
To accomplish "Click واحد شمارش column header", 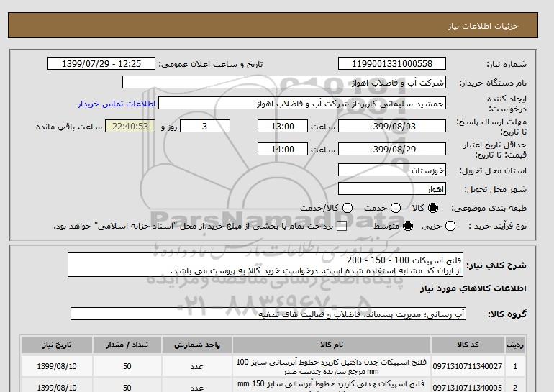I will [197, 345].
